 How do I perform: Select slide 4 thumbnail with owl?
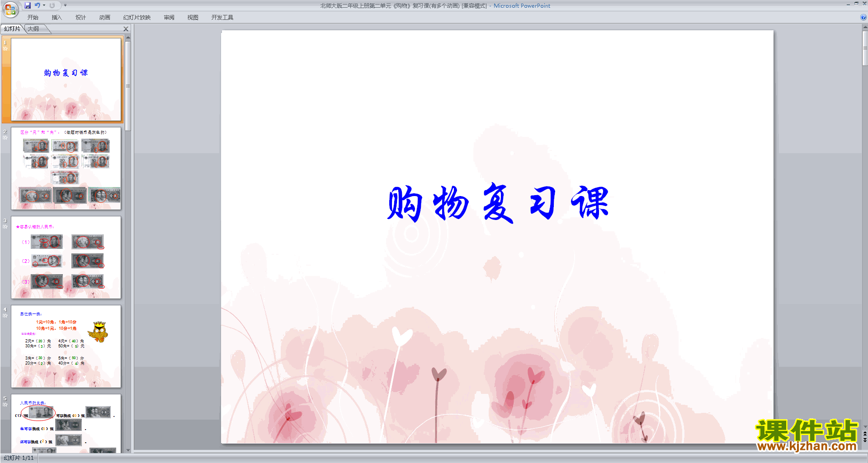point(66,346)
